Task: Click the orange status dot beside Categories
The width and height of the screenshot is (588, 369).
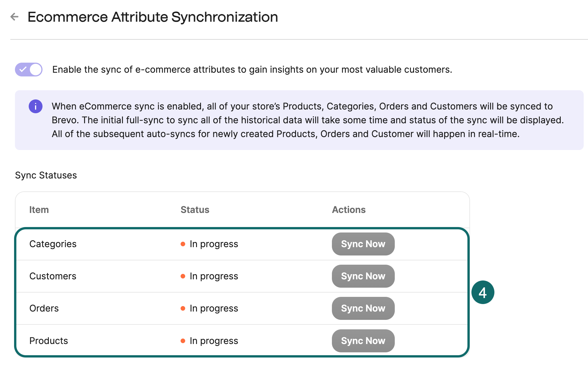Action: pyautogui.click(x=183, y=244)
